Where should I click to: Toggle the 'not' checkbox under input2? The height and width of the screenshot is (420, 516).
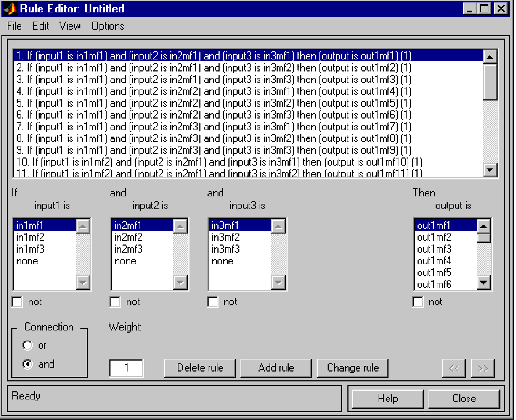click(115, 302)
